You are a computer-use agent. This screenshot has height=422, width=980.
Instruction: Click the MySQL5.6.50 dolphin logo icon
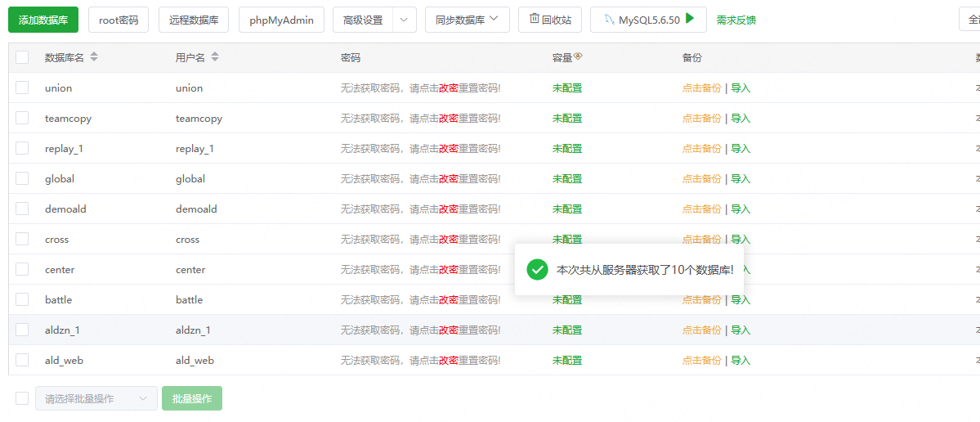coord(609,20)
